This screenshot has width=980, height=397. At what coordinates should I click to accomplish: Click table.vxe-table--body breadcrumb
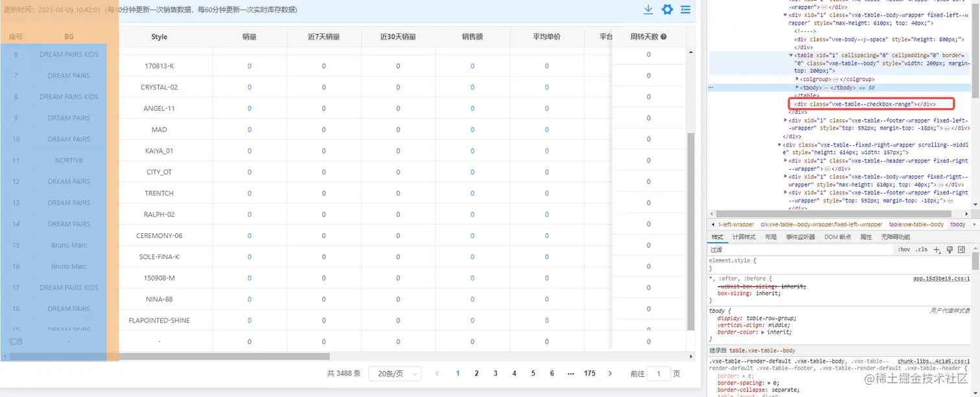[916, 224]
